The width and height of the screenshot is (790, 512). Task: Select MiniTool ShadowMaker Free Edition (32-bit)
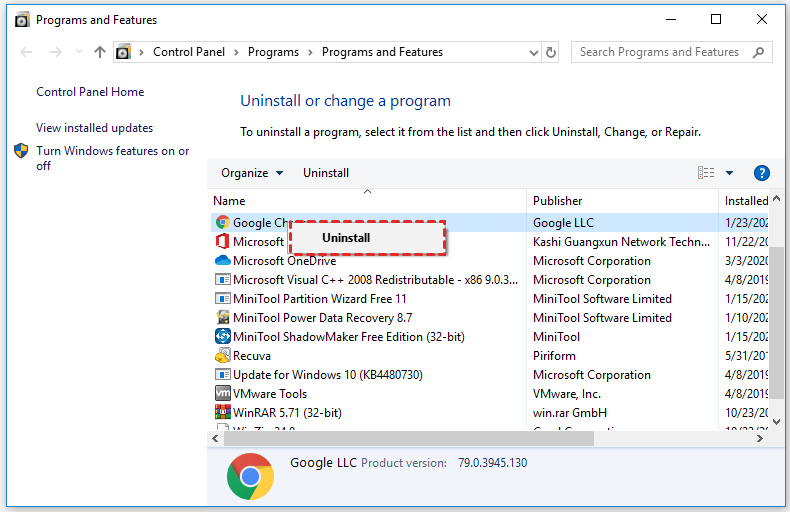click(349, 337)
